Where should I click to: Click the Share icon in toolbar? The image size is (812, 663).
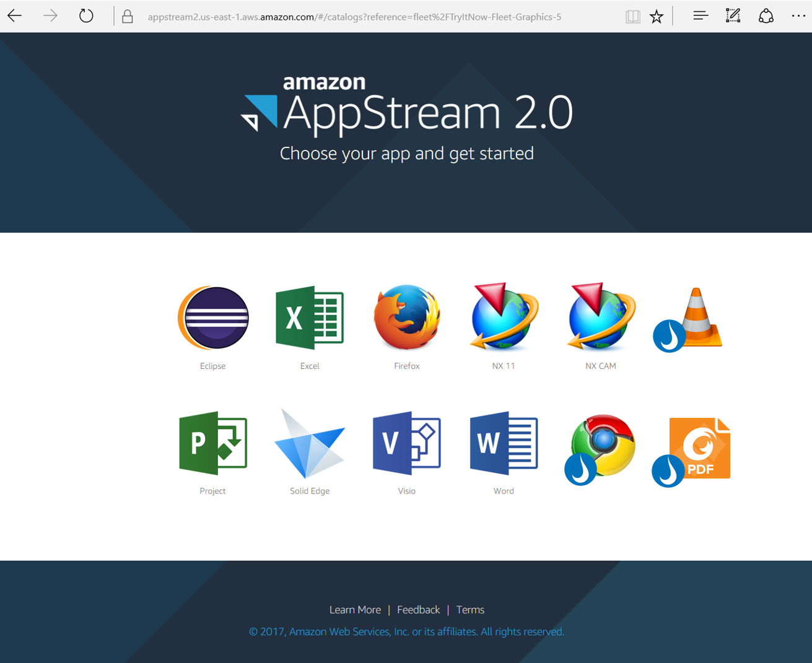click(x=766, y=16)
